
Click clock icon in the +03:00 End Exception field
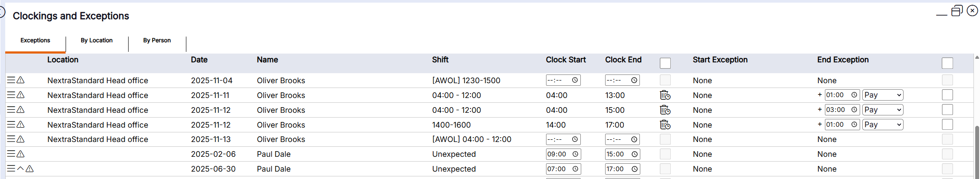(854, 110)
